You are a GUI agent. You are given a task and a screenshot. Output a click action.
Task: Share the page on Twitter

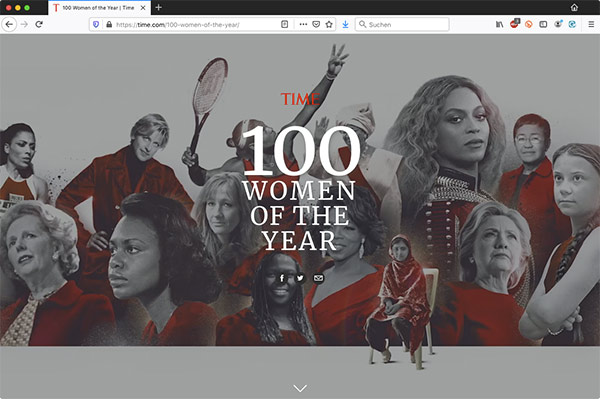[x=300, y=278]
